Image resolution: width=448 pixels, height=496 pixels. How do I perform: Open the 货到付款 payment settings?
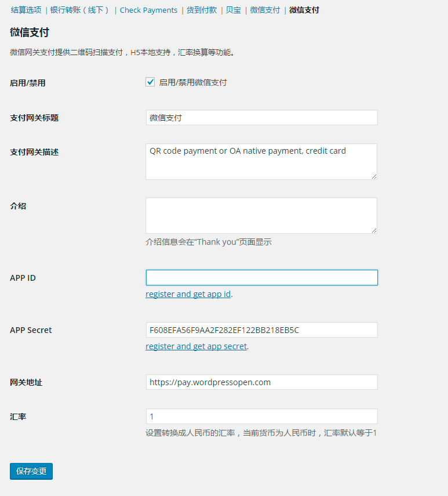pyautogui.click(x=202, y=10)
